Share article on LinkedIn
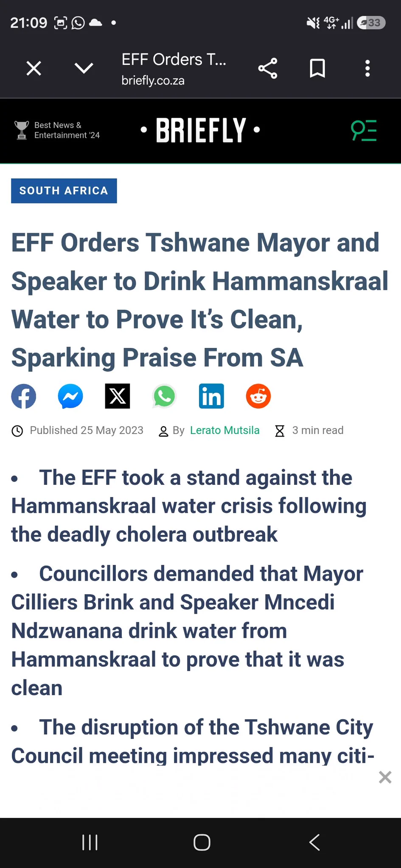401x868 pixels. click(211, 396)
